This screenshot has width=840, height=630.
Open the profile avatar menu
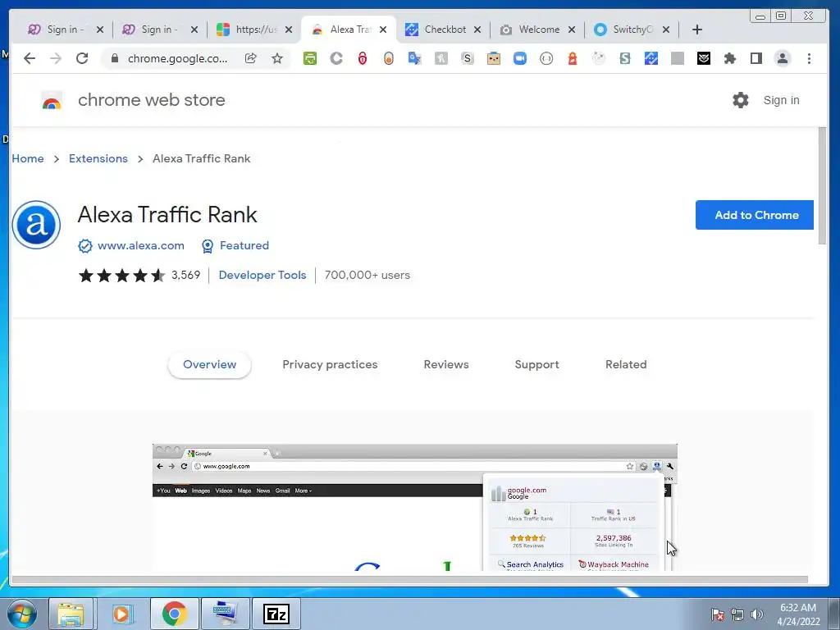coord(782,58)
